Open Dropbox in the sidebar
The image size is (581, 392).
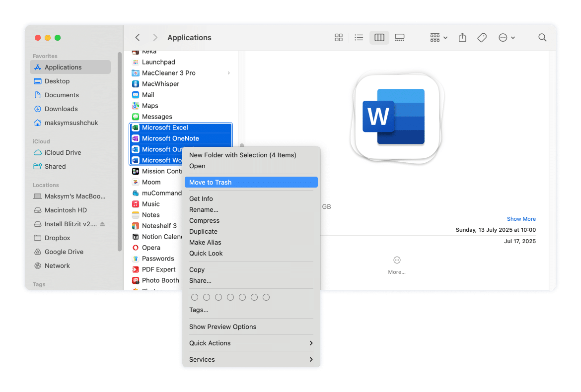[71, 238]
